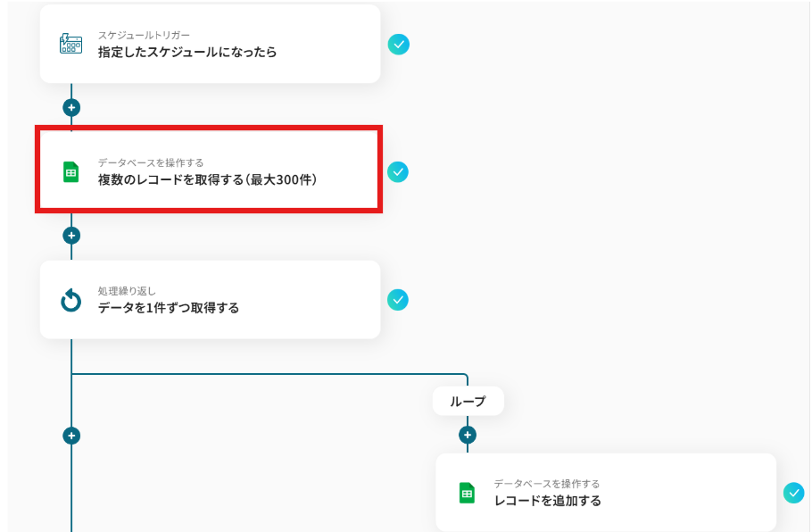
Task: Open the レコードを追加する step
Action: click(606, 492)
